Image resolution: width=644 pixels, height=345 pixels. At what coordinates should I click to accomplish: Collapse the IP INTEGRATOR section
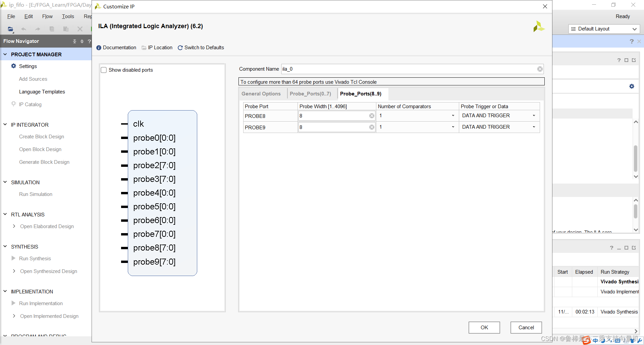tap(5, 125)
